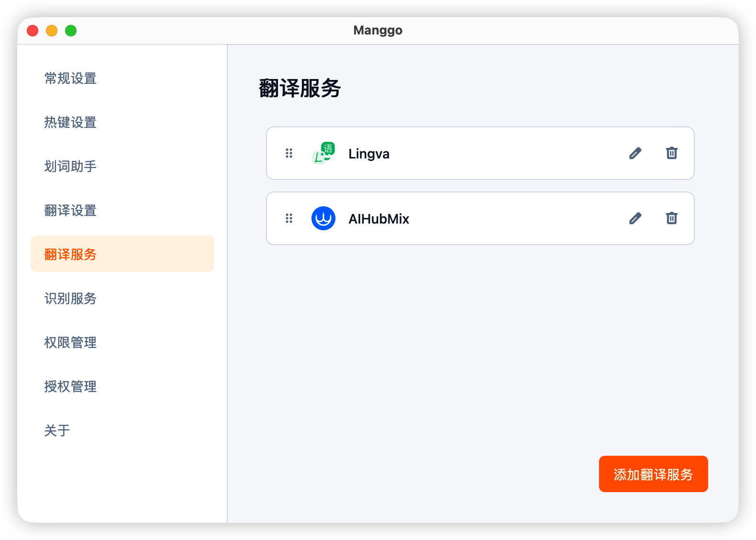The height and width of the screenshot is (540, 756).
Task: Edit the AIHubMix service with pencil icon
Action: [635, 218]
